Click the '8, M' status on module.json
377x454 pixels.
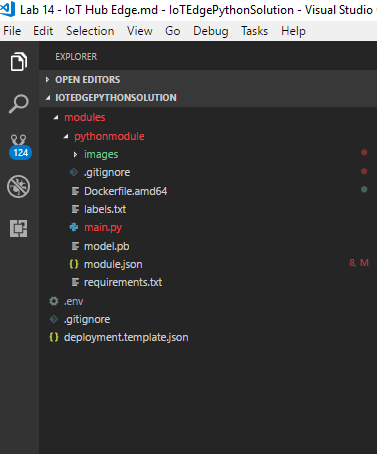coord(359,263)
